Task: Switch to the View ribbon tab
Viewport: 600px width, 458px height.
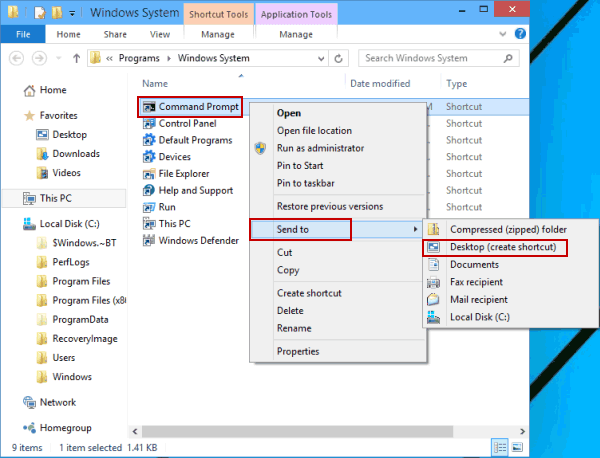Action: click(x=160, y=34)
